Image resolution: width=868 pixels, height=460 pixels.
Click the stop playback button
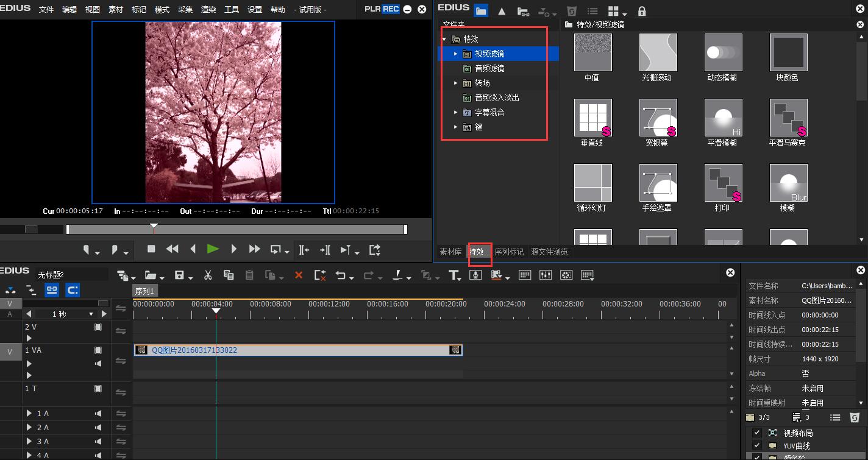pos(152,249)
